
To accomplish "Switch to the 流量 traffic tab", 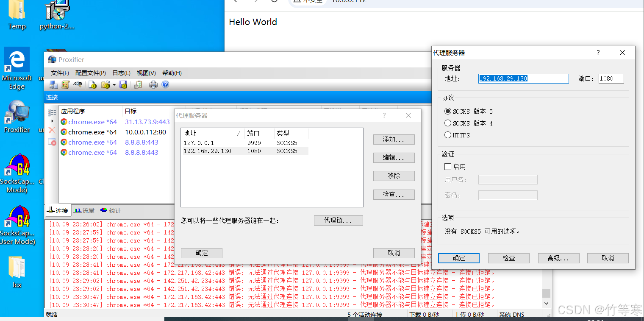I will (84, 210).
